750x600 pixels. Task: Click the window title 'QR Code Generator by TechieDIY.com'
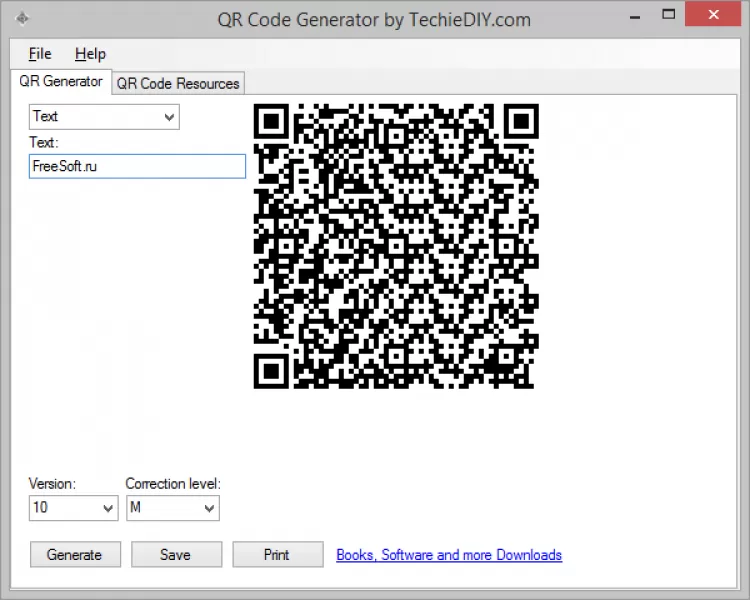point(374,20)
